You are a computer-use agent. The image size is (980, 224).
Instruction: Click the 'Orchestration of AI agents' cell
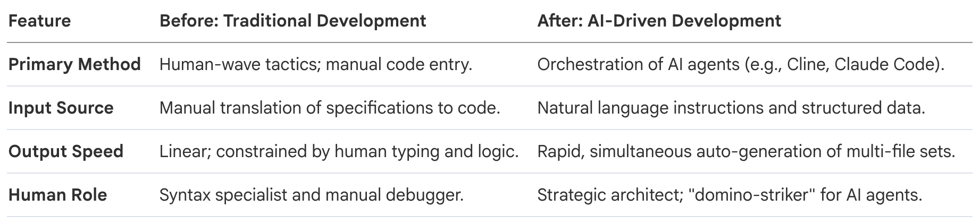pyautogui.click(x=740, y=65)
